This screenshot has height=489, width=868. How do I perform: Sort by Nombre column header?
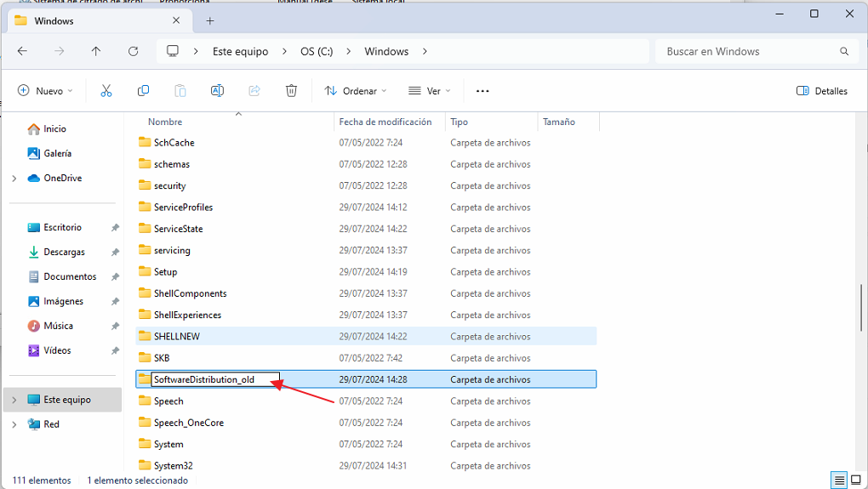click(x=165, y=122)
